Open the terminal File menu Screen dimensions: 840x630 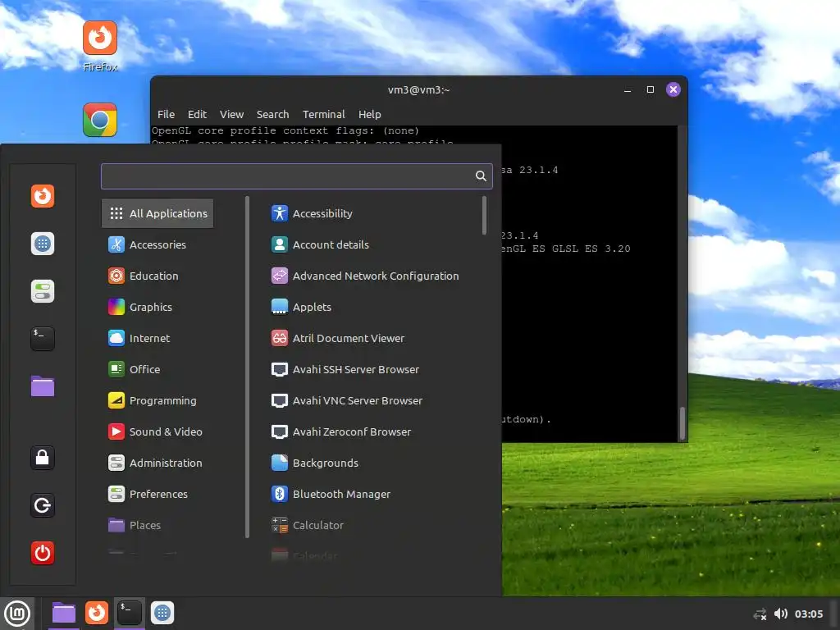pyautogui.click(x=166, y=114)
